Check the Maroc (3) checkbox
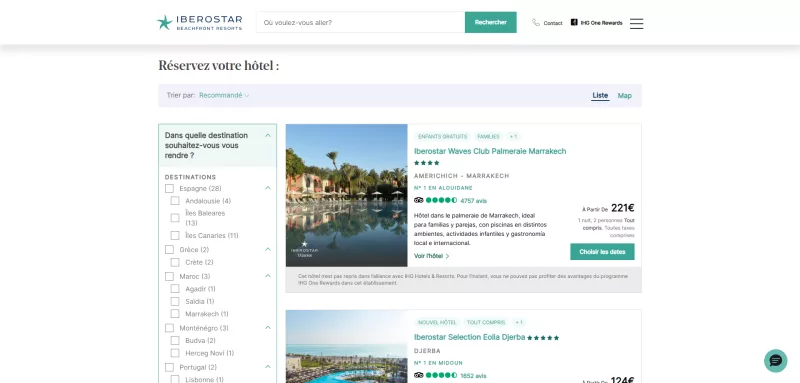The width and height of the screenshot is (800, 383). [x=169, y=276]
